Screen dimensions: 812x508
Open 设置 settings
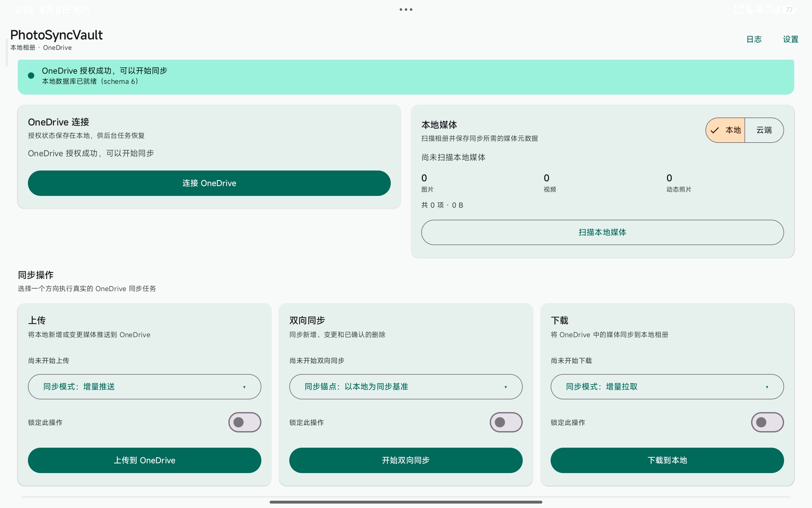pyautogui.click(x=790, y=39)
